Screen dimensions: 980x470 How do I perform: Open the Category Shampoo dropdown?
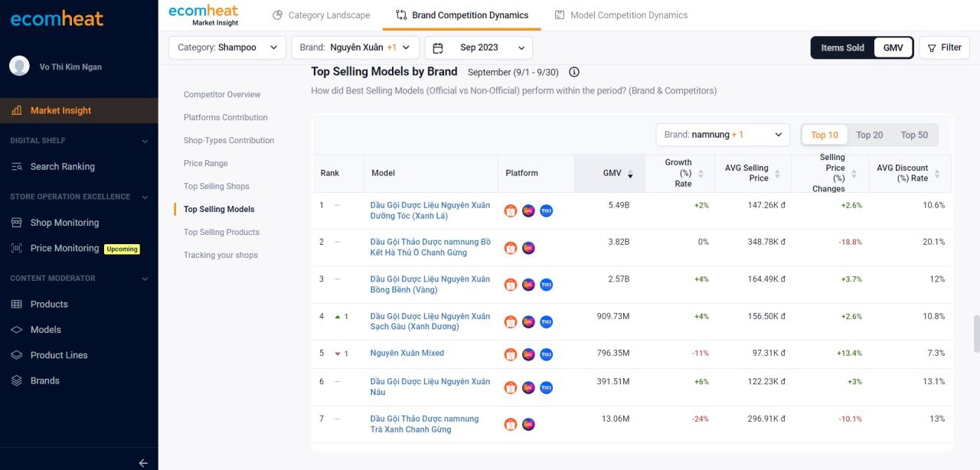(227, 47)
